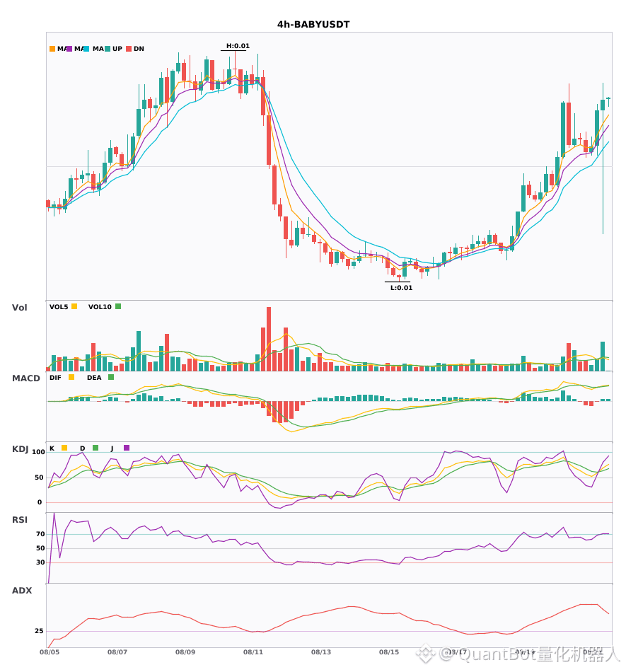
Task: Click the green UP legend swatch
Action: pos(108,49)
